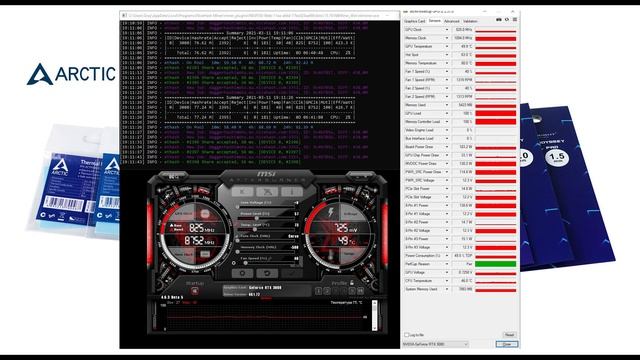
Task: Switch to GPU-Z Validation tab
Action: coord(470,21)
